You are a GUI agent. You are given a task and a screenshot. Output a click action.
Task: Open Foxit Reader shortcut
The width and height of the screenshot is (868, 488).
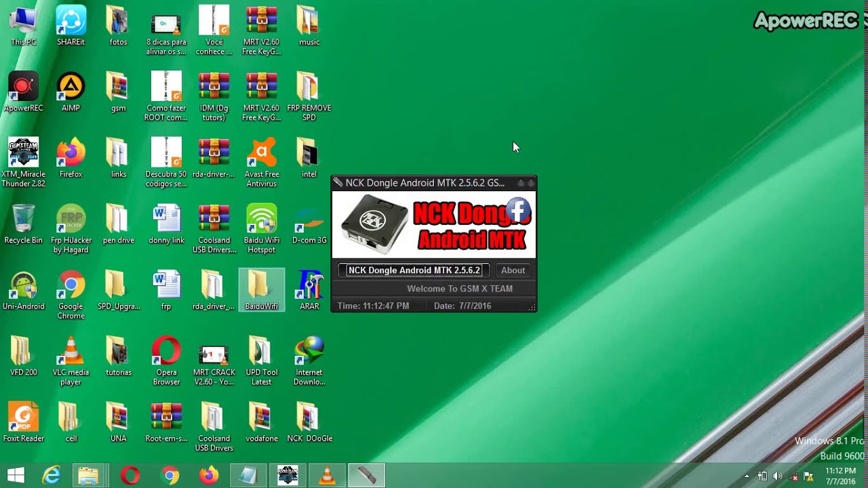(x=23, y=422)
